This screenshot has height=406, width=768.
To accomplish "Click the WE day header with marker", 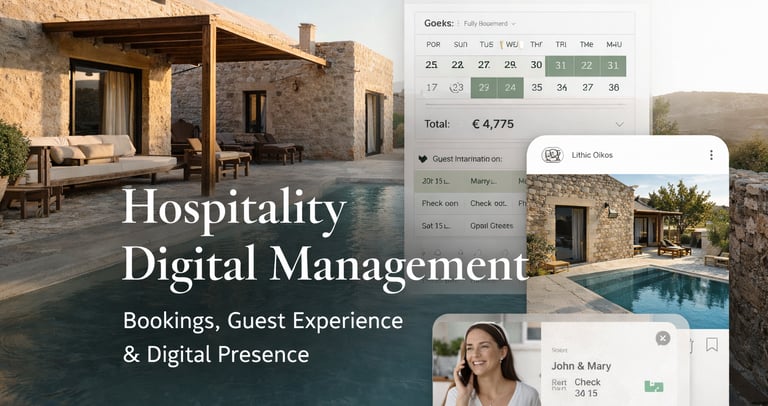I will point(511,45).
